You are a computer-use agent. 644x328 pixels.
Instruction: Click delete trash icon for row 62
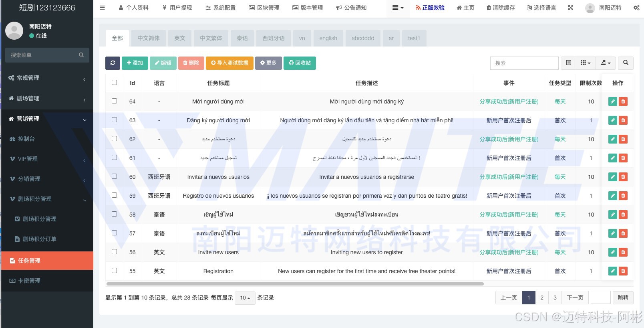coord(623,139)
